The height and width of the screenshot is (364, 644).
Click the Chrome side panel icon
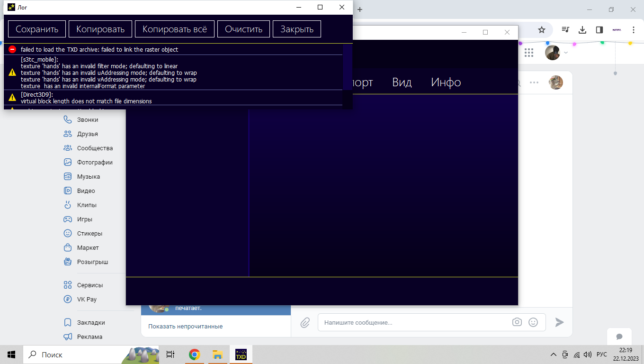pos(599,30)
